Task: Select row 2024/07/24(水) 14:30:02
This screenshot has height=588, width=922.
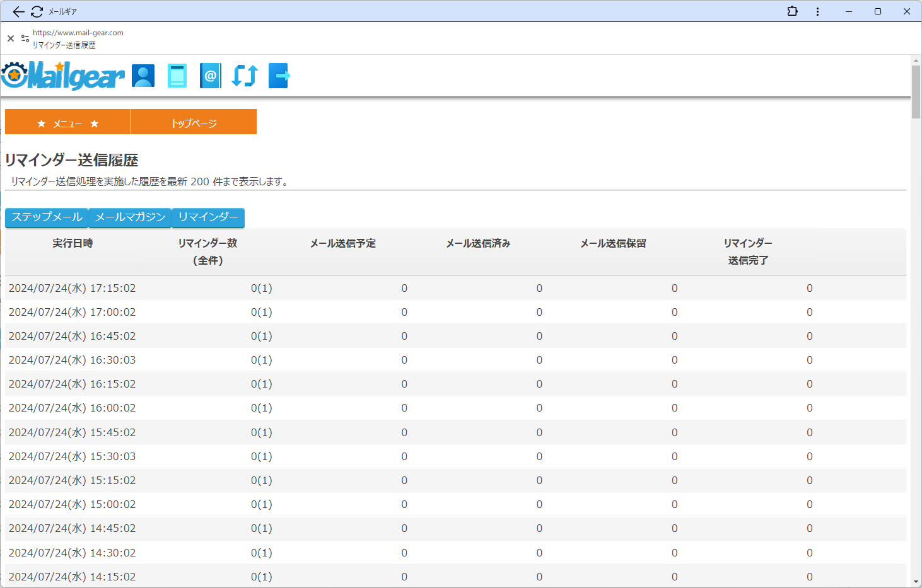Action: tap(455, 553)
